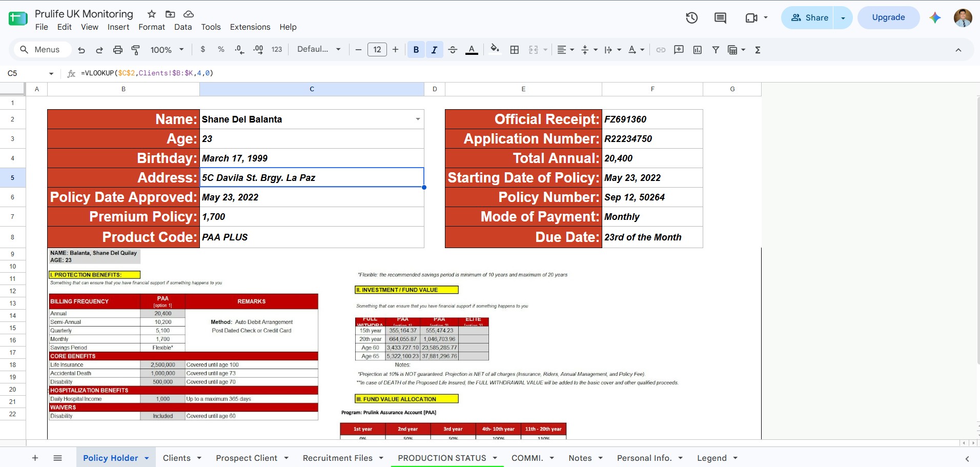The width and height of the screenshot is (980, 467).
Task: Open the borders tool
Action: (x=515, y=50)
